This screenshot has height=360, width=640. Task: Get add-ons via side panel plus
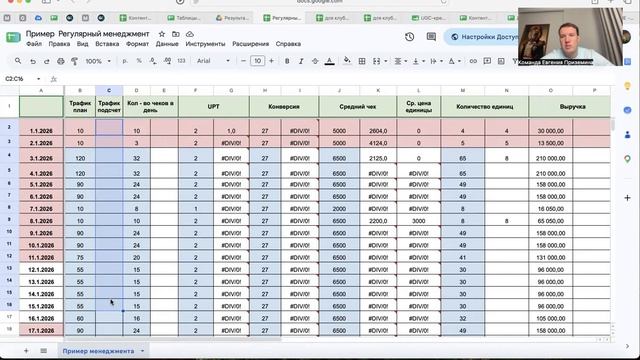click(x=627, y=198)
